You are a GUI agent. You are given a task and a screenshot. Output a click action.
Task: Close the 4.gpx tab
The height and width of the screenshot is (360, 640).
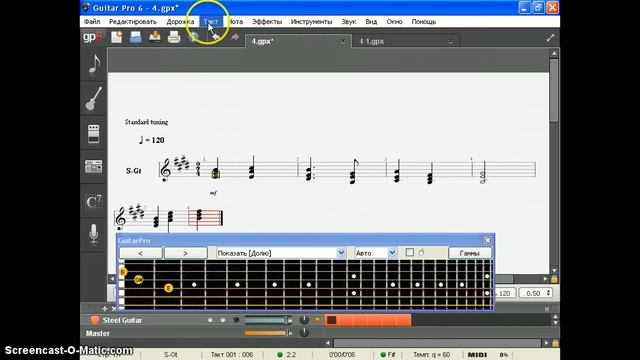343,42
